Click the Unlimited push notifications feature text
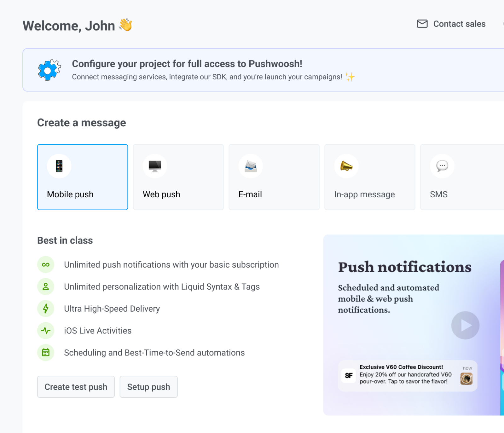Image resolution: width=504 pixels, height=433 pixels. click(x=171, y=265)
